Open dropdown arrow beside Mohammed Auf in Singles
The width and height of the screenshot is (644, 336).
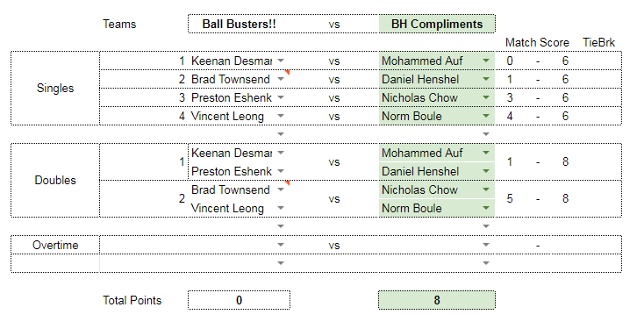(x=486, y=61)
